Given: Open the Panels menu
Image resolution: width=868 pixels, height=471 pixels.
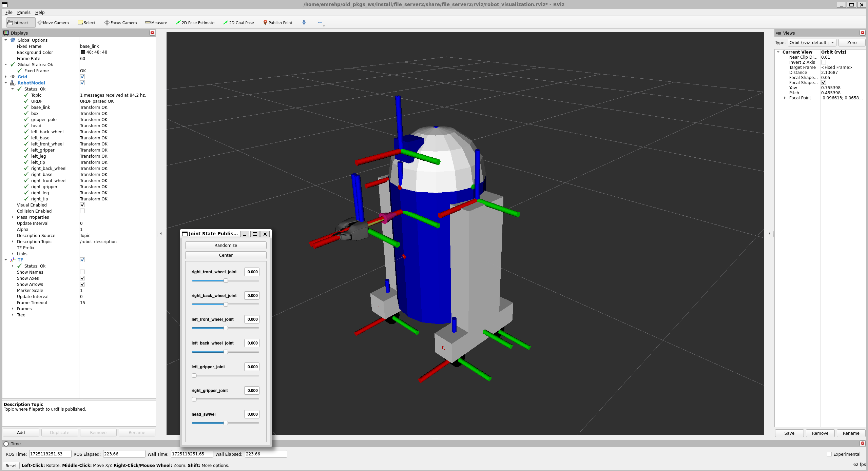Looking at the screenshot, I should coord(24,12).
